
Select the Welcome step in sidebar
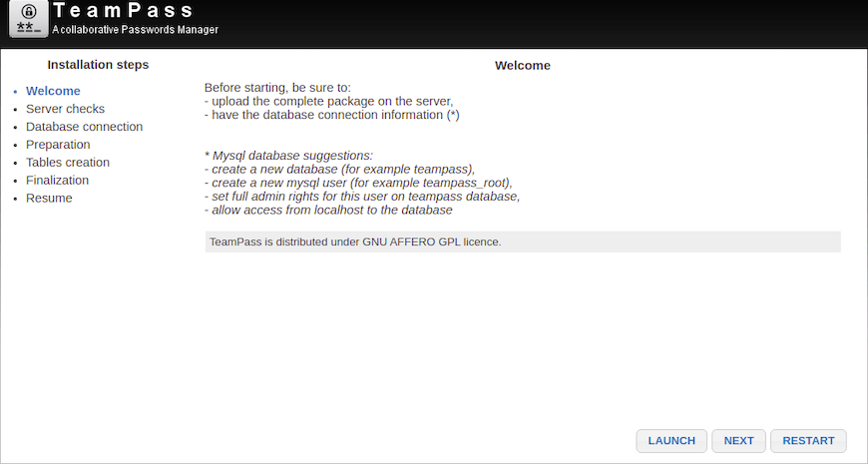(x=53, y=91)
